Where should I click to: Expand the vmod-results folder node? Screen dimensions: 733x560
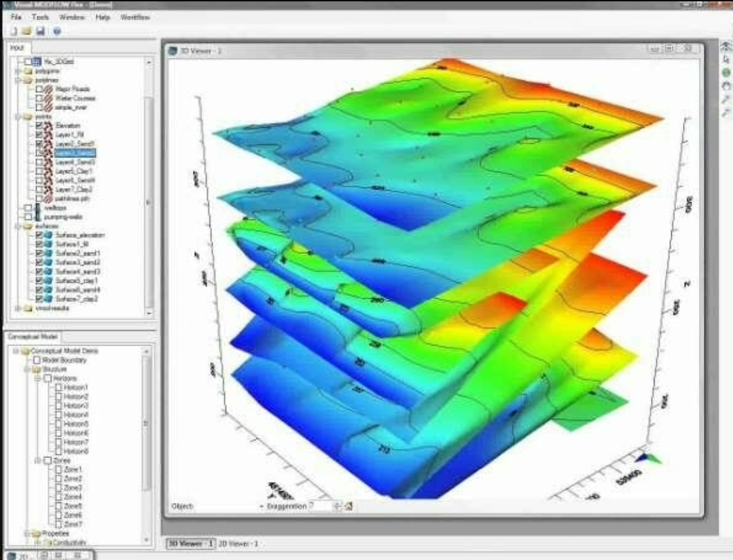tap(18, 308)
